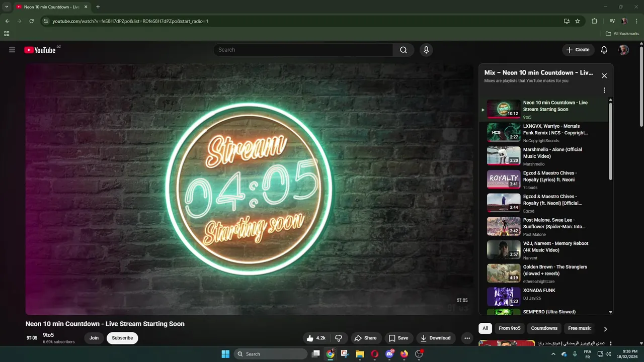Open Chrome apps grid in bookmarks bar
Screen dimensions: 644x362
(x=7, y=34)
